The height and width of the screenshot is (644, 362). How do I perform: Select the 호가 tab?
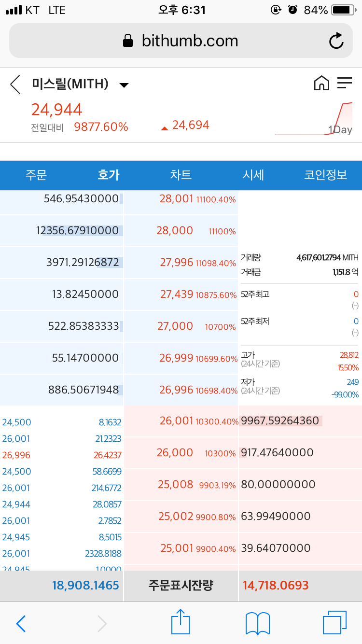click(x=109, y=175)
